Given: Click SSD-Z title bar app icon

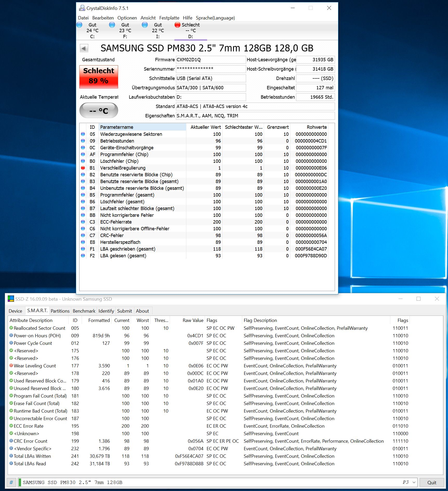Looking at the screenshot, I should (11, 299).
